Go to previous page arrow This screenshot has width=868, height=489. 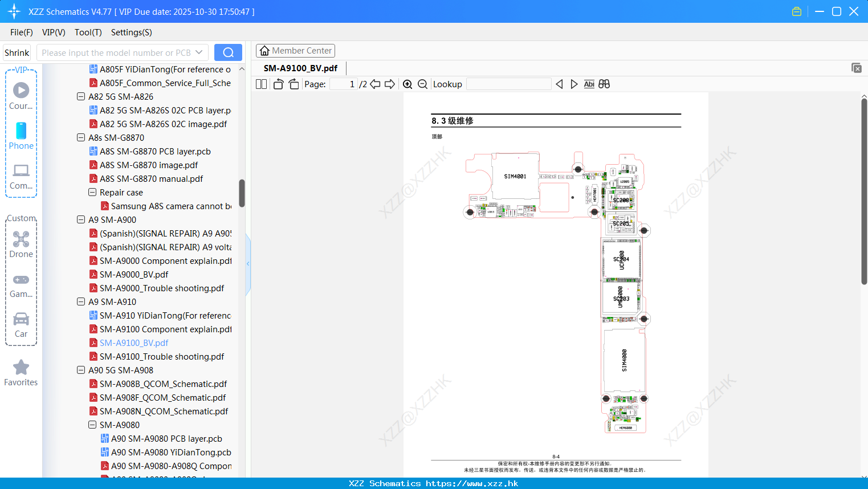click(x=375, y=84)
